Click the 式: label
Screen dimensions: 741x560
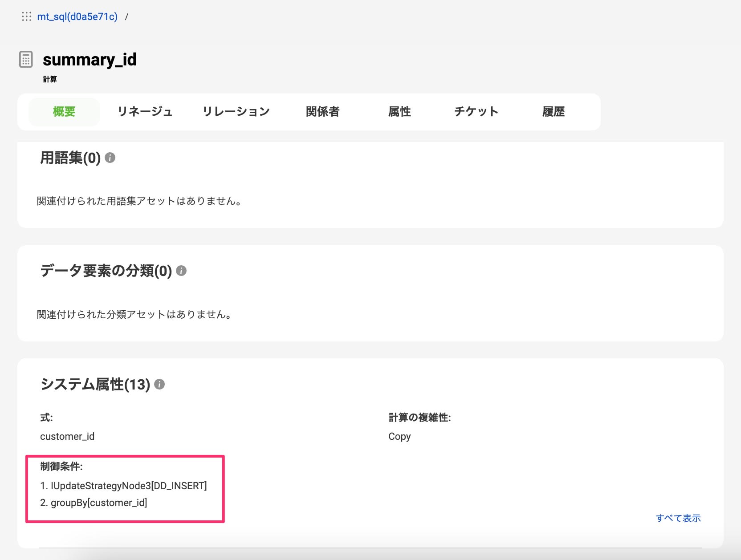pyautogui.click(x=46, y=418)
